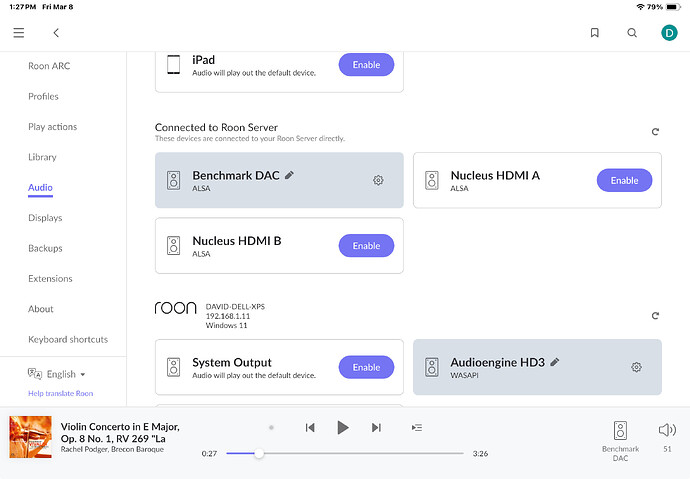This screenshot has width=690, height=479.
Task: Enable the iPad audio output
Action: tap(366, 65)
